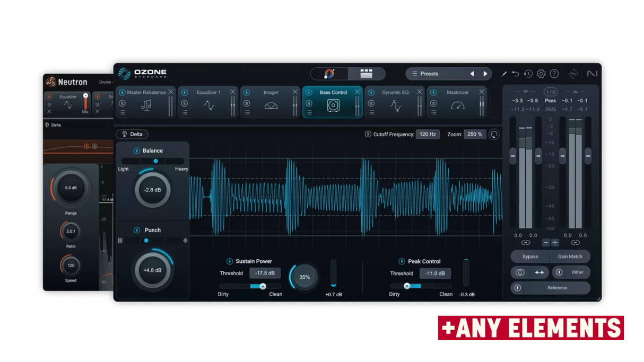Click the Imager module icon
The width and height of the screenshot is (644, 362).
(271, 104)
